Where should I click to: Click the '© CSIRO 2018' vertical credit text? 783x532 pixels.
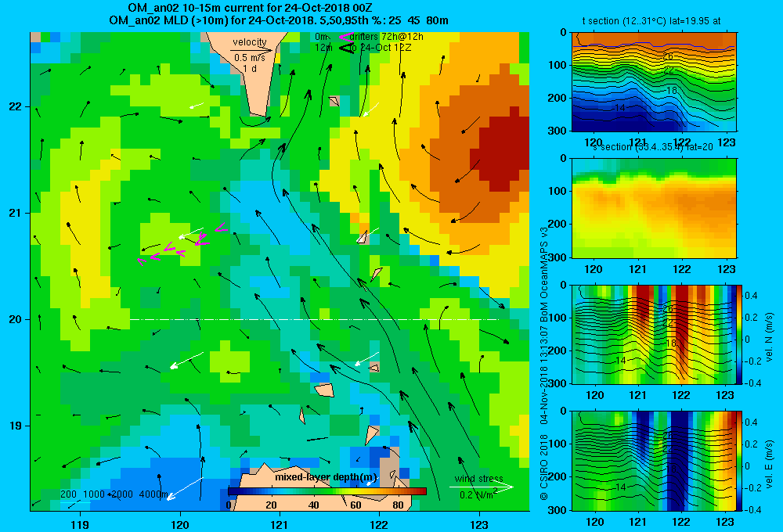coord(544,467)
